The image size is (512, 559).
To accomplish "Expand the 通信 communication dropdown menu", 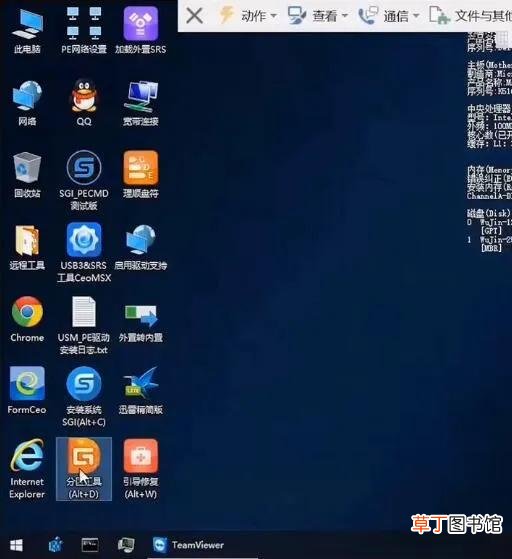I will [x=389, y=16].
